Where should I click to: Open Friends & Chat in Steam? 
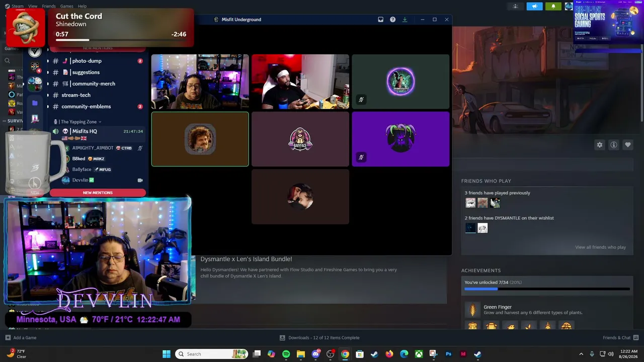[x=621, y=338]
